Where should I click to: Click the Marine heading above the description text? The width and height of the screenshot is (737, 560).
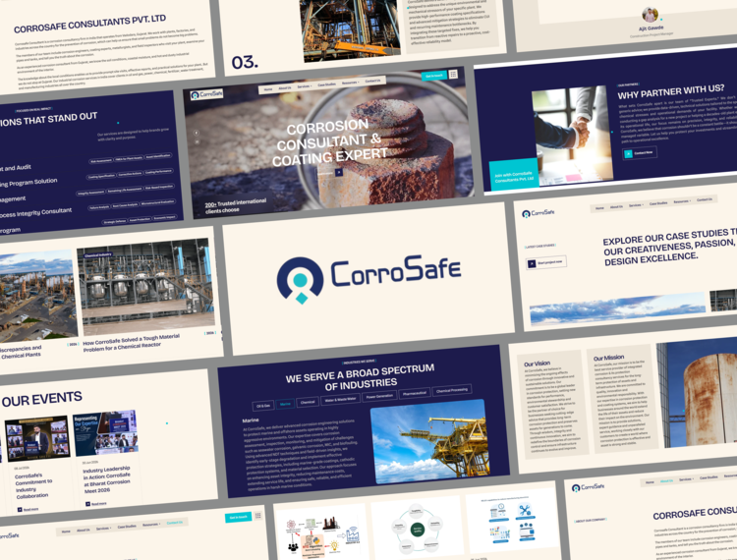point(251,420)
